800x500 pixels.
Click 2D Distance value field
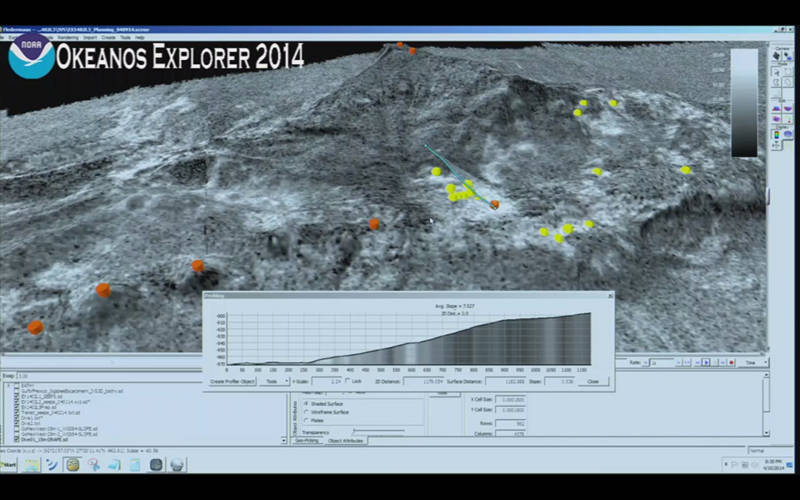pos(423,382)
